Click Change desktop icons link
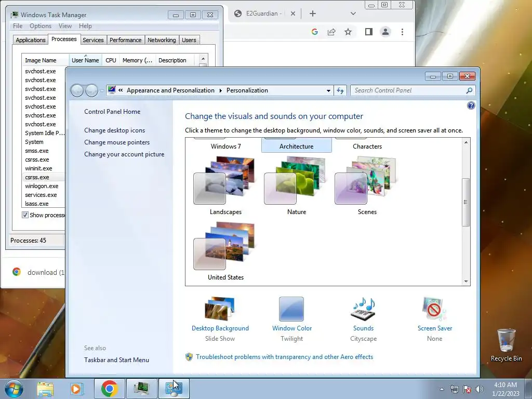Viewport: 532px width, 399px height. (x=115, y=130)
